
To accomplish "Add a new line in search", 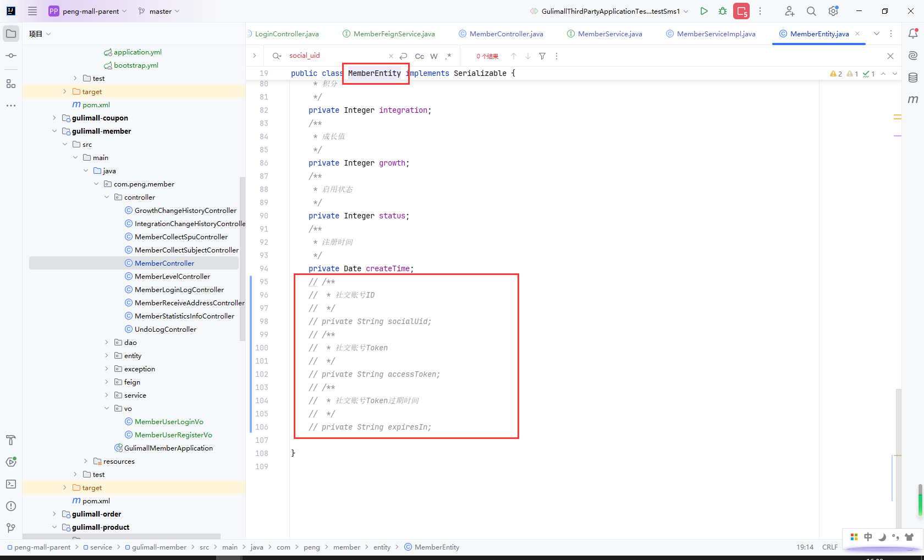I will coord(404,56).
